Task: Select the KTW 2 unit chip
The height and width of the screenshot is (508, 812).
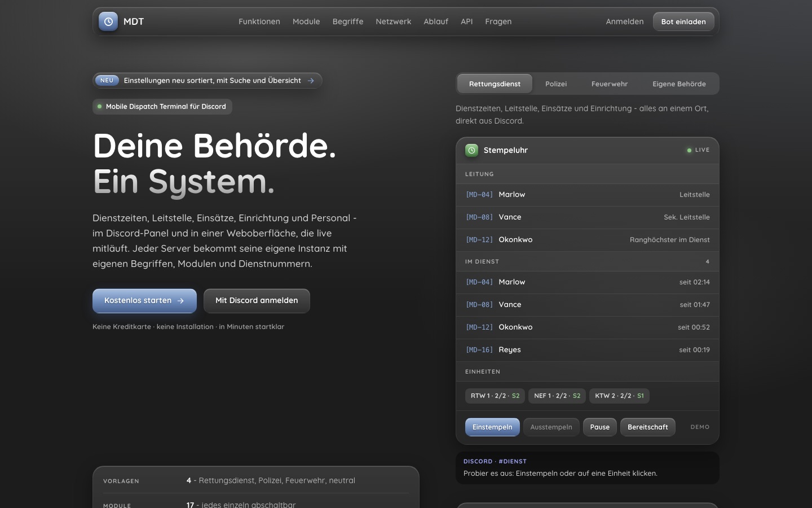Action: pos(619,396)
